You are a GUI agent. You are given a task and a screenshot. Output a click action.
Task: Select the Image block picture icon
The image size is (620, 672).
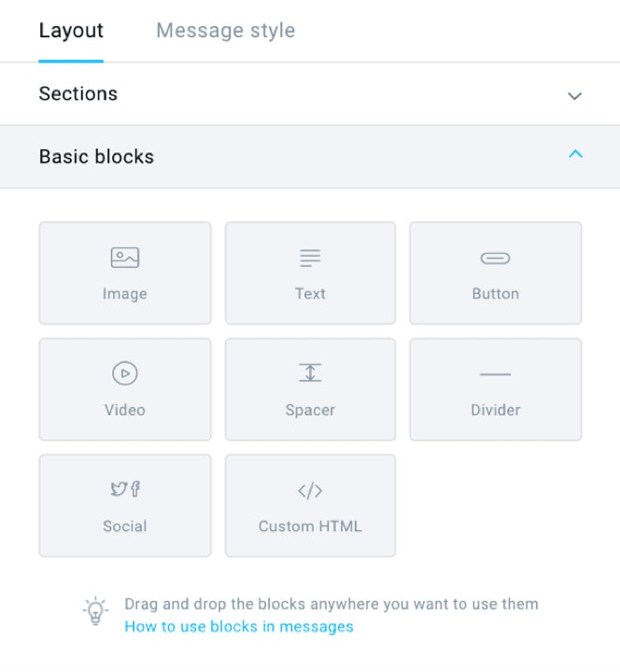click(125, 258)
